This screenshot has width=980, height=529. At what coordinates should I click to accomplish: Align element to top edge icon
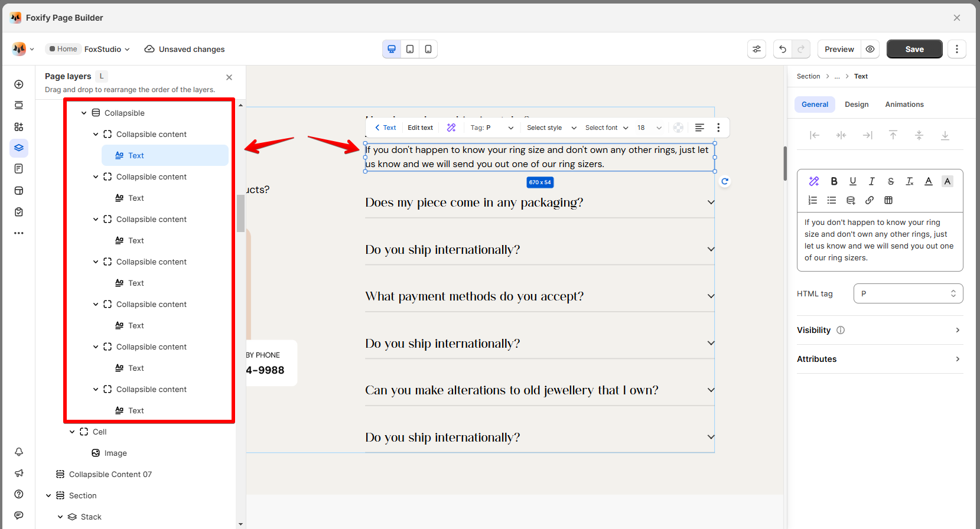(893, 135)
